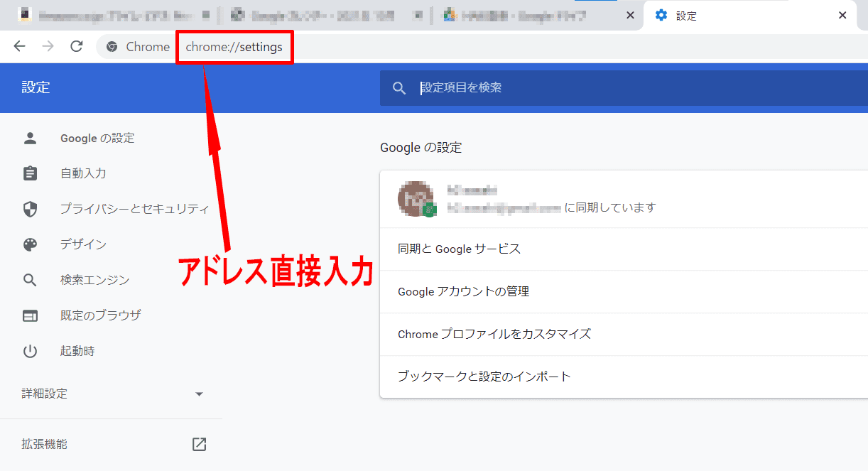Viewport: 868px width, 471px height.
Task: Click the browser back arrow button
Action: tap(19, 47)
